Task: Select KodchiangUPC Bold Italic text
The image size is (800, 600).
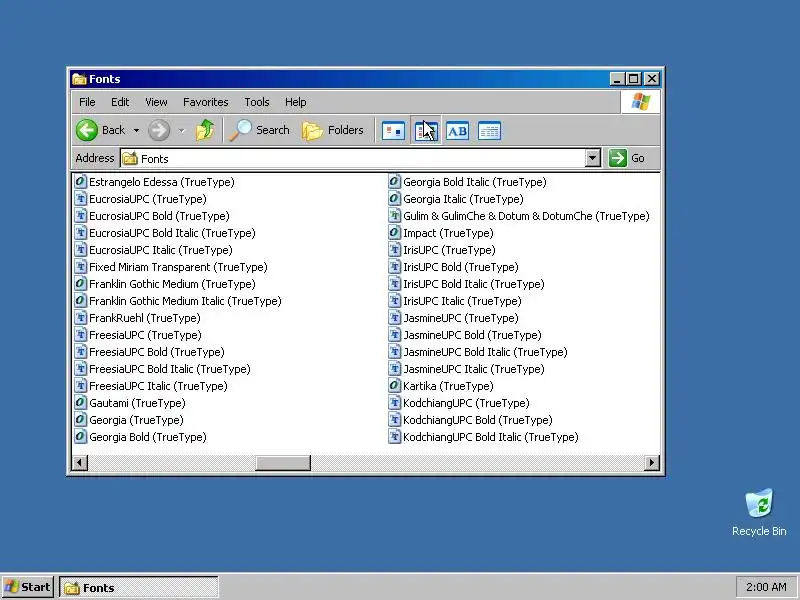Action: coord(491,437)
